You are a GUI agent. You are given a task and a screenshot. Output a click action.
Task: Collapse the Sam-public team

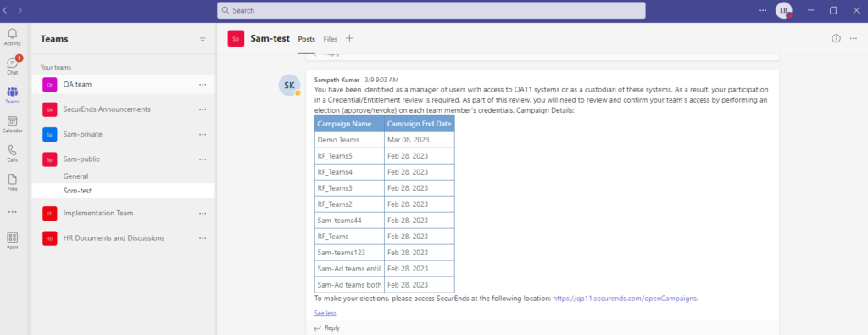(x=124, y=159)
